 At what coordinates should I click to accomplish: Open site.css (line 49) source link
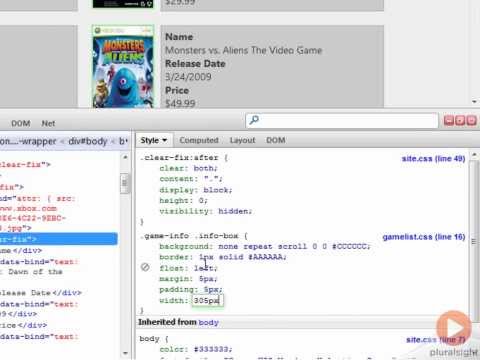433,159
